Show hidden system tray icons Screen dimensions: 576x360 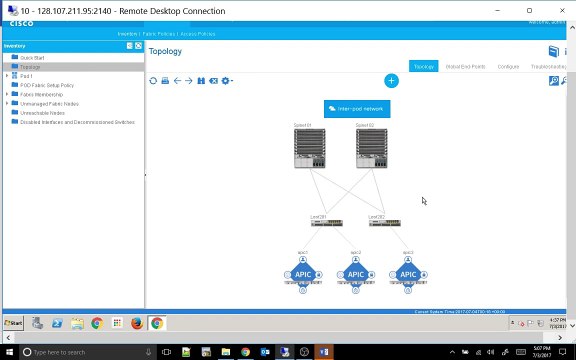tap(452, 352)
